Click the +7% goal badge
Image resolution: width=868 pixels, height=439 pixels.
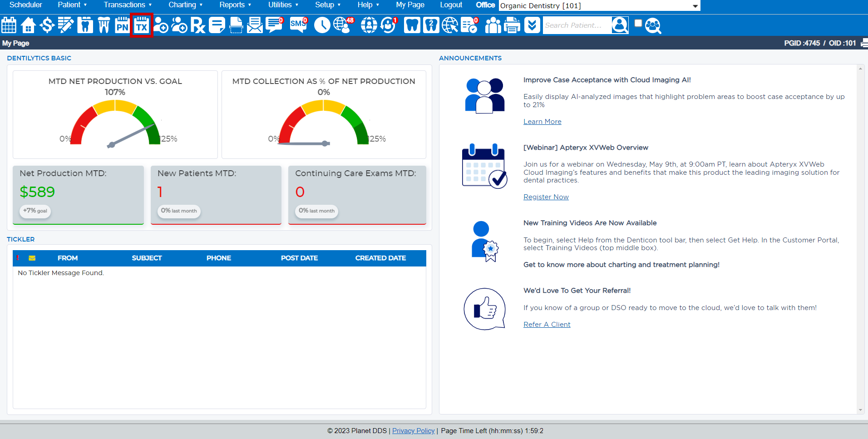pos(35,211)
